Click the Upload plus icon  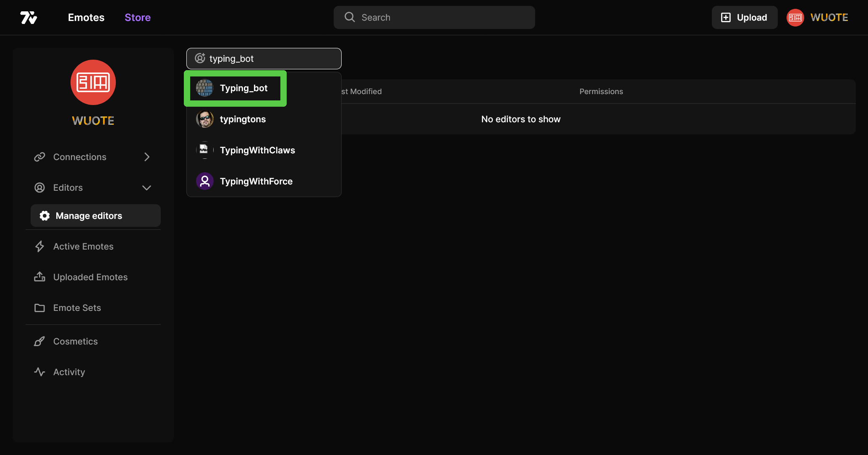pyautogui.click(x=726, y=17)
